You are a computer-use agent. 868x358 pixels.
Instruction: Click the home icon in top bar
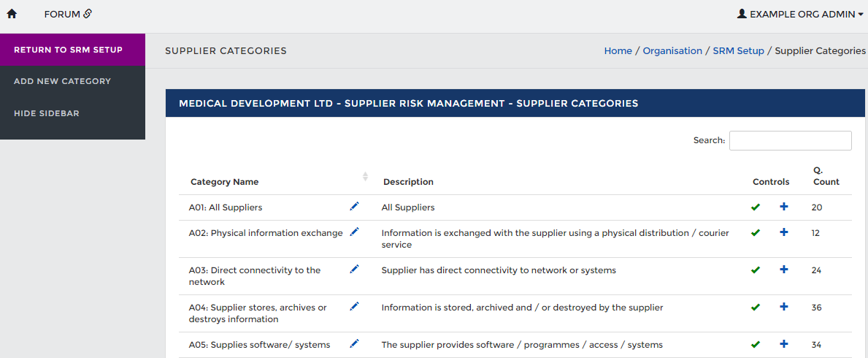12,14
